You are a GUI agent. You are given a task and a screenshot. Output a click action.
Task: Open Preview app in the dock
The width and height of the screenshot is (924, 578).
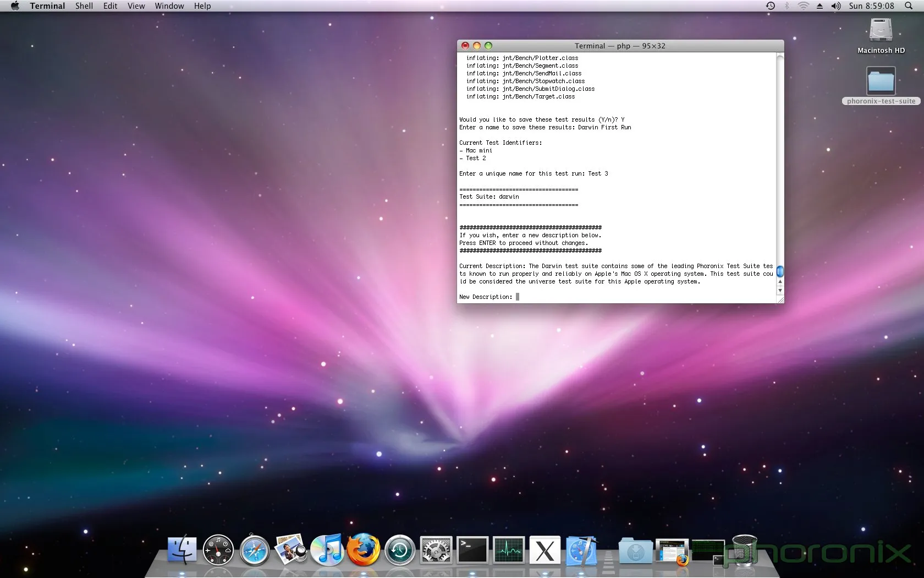point(290,550)
